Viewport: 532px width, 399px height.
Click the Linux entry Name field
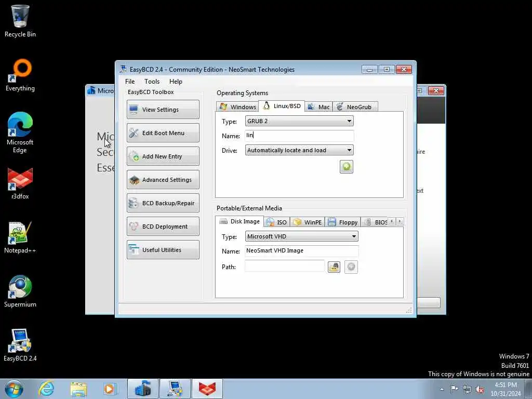299,136
